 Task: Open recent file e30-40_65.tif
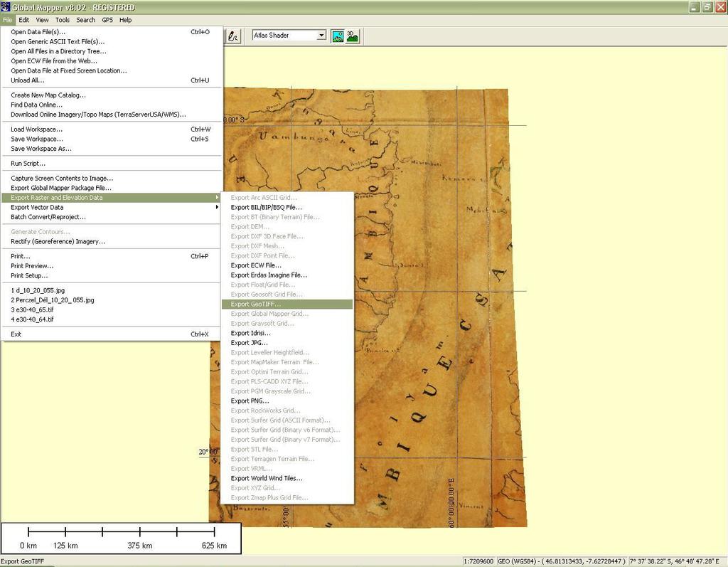111,309
